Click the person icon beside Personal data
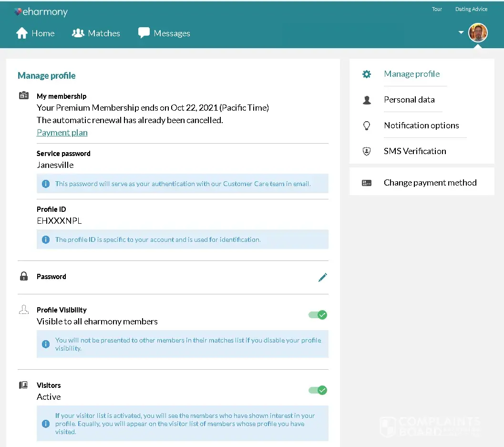 366,100
